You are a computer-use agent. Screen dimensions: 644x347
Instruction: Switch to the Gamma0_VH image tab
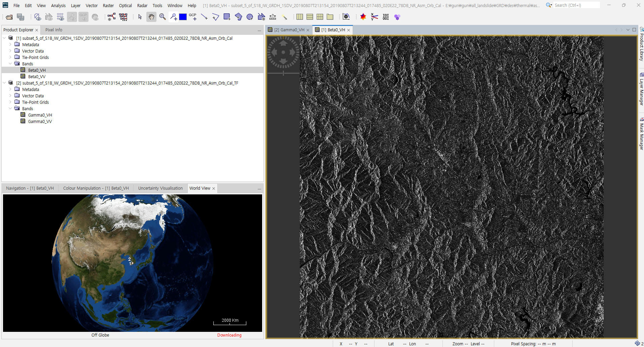[x=289, y=30]
